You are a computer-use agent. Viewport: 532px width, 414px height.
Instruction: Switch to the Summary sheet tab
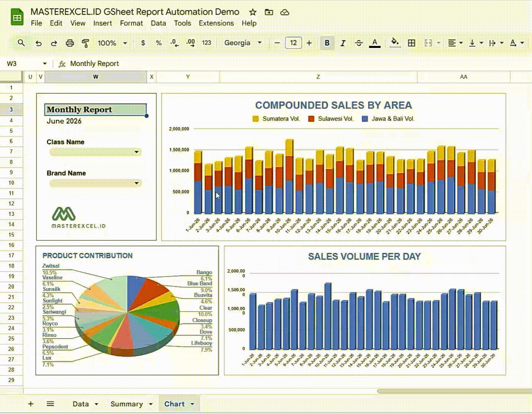point(126,404)
